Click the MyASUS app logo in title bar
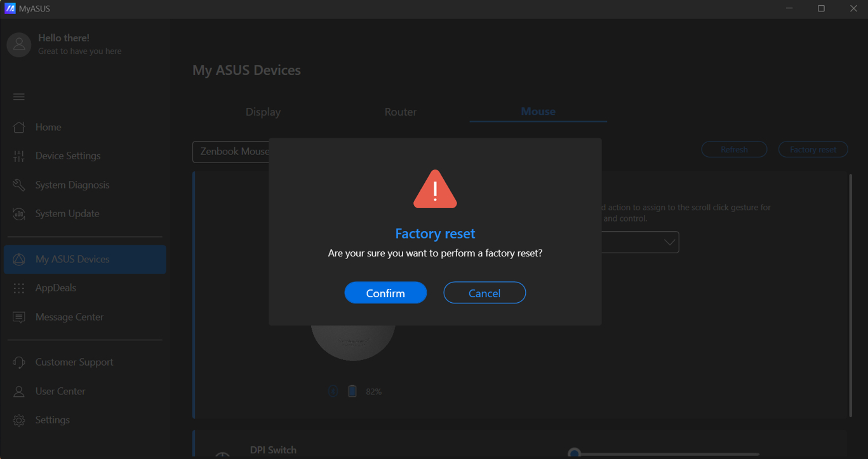 10,9
